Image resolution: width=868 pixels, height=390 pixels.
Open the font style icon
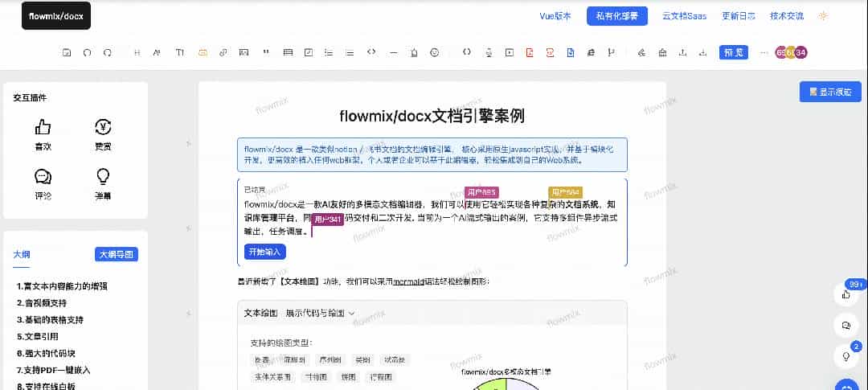158,52
